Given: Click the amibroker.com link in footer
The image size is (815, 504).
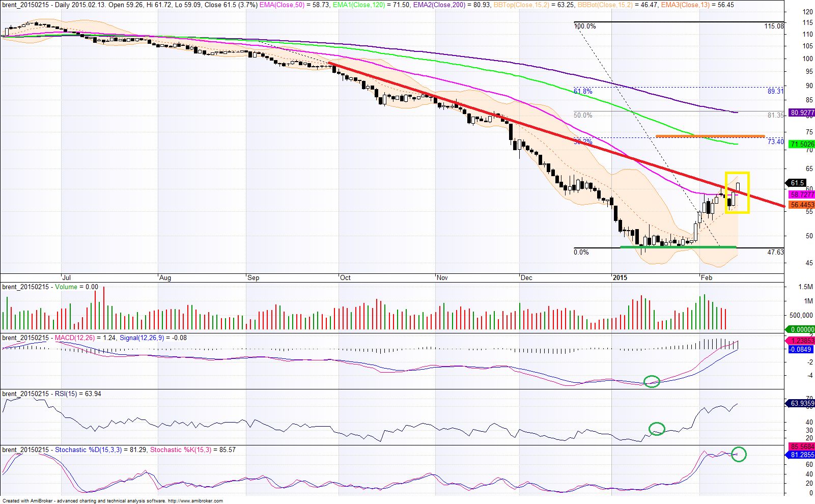Looking at the screenshot, I should coord(195,501).
